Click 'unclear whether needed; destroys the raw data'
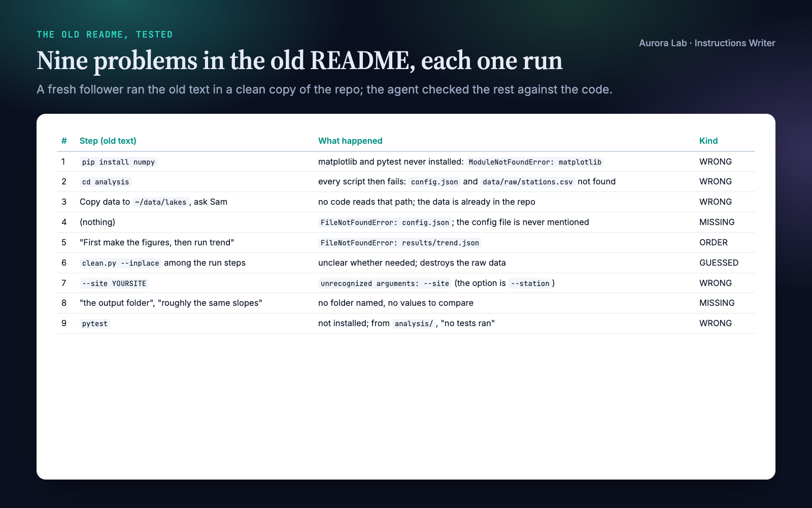Image resolution: width=812 pixels, height=508 pixels. pyautogui.click(x=412, y=263)
